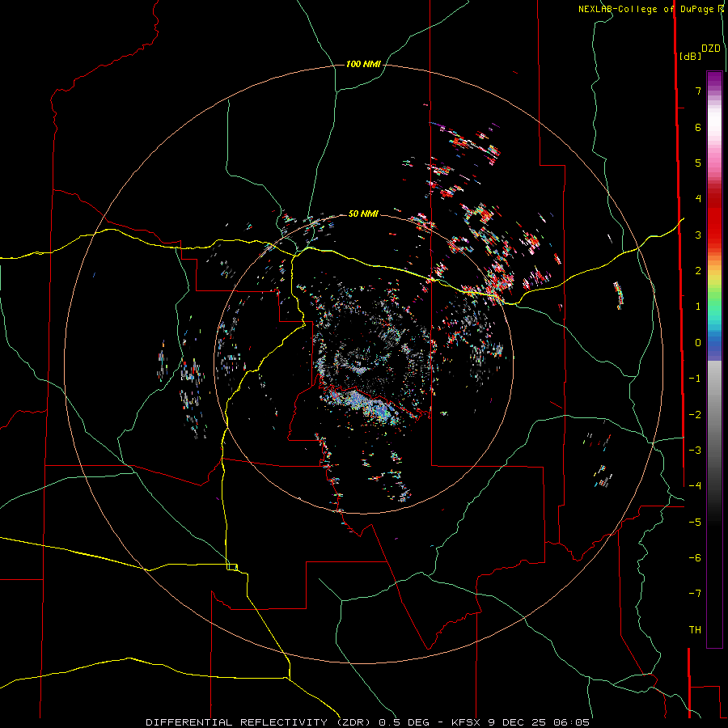This screenshot has height=728, width=728.
Task: Click the -2 dB label on scale
Action: [695, 415]
